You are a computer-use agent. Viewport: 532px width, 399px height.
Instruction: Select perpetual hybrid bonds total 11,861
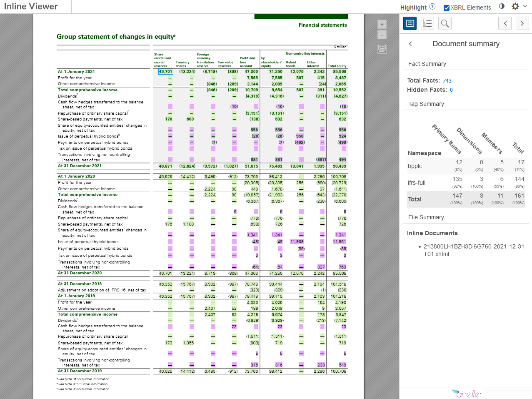[340, 242]
